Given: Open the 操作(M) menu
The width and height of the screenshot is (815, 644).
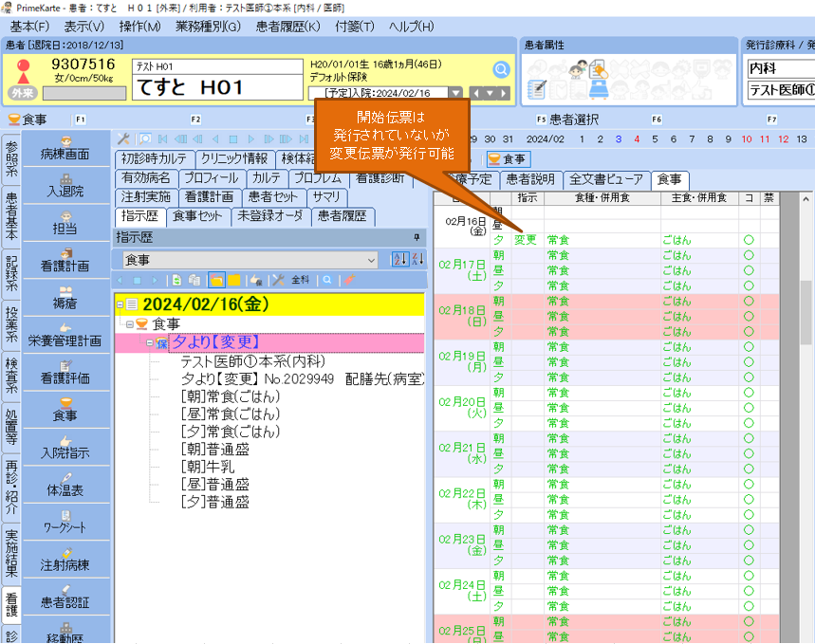Looking at the screenshot, I should tap(139, 27).
